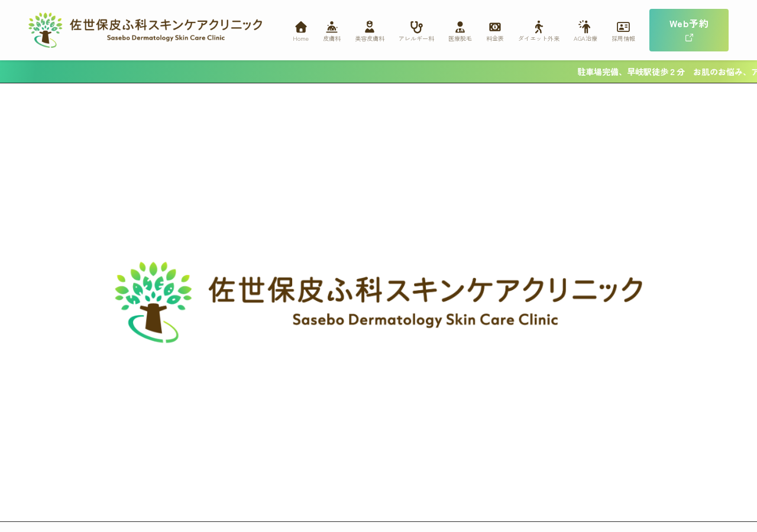Click the アレルギー科 stethoscope icon
757x532 pixels.
[x=416, y=27]
